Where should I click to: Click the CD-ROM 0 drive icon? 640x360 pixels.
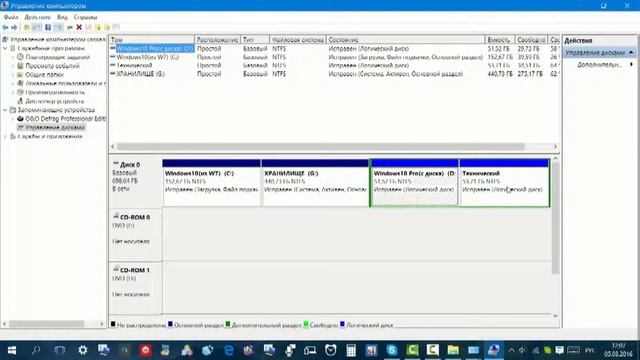point(116,216)
